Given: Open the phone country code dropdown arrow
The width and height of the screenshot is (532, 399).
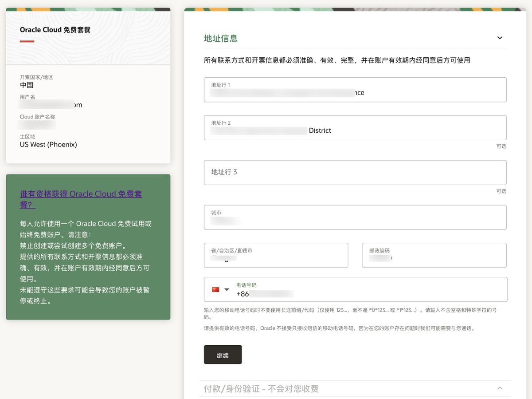Looking at the screenshot, I should [x=227, y=289].
